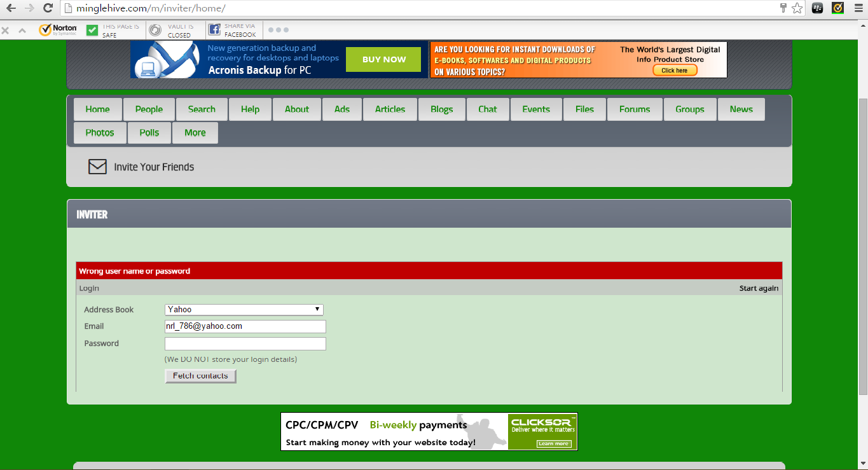The image size is (868, 470).
Task: Open the Files menu tab
Action: click(x=584, y=109)
